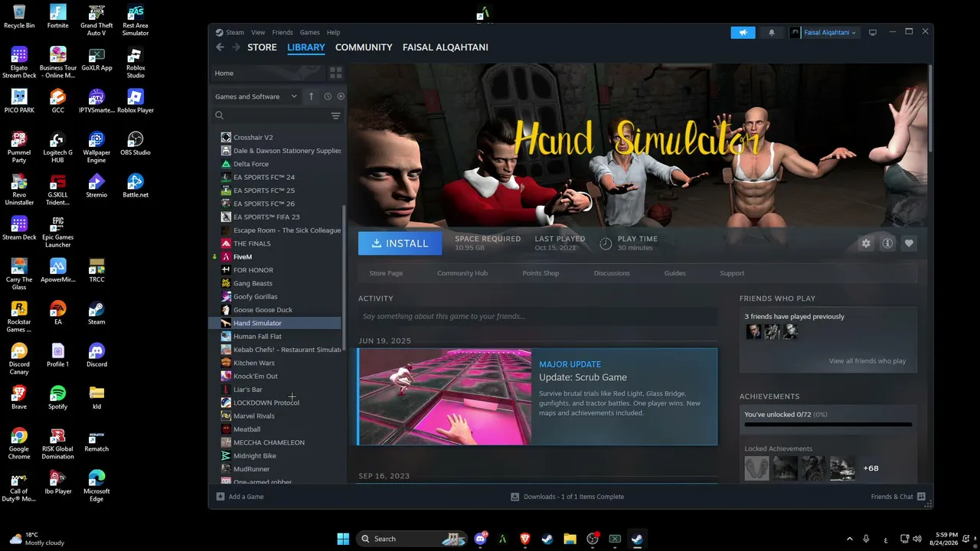
Task: Switch library to collections grid view
Action: point(335,73)
